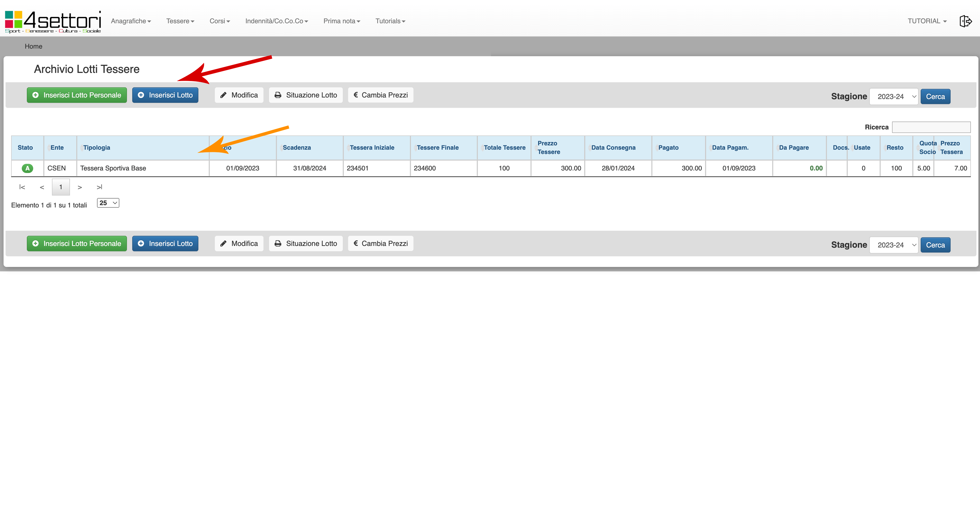Image resolution: width=980 pixels, height=526 pixels.
Task: Click top blue Inserisci Lotto button
Action: [165, 95]
